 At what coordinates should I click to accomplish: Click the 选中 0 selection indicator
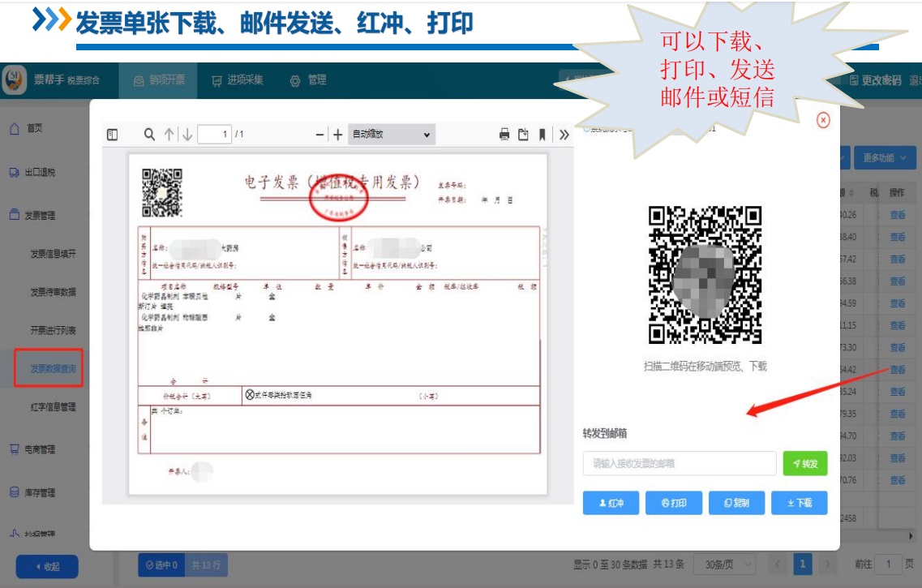[x=161, y=565]
